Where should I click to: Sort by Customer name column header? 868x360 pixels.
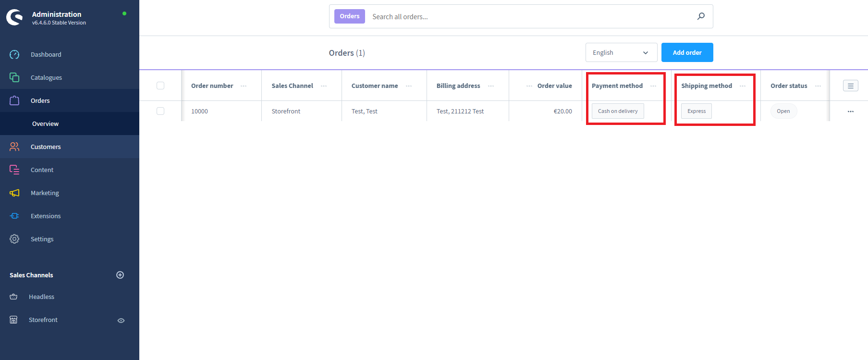point(375,86)
